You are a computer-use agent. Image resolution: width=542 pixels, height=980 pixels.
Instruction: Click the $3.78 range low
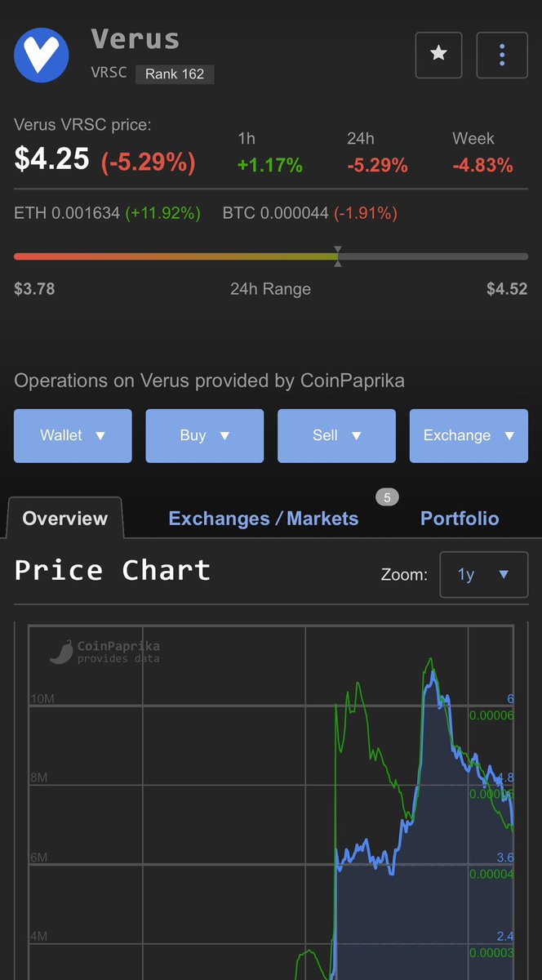click(x=34, y=289)
